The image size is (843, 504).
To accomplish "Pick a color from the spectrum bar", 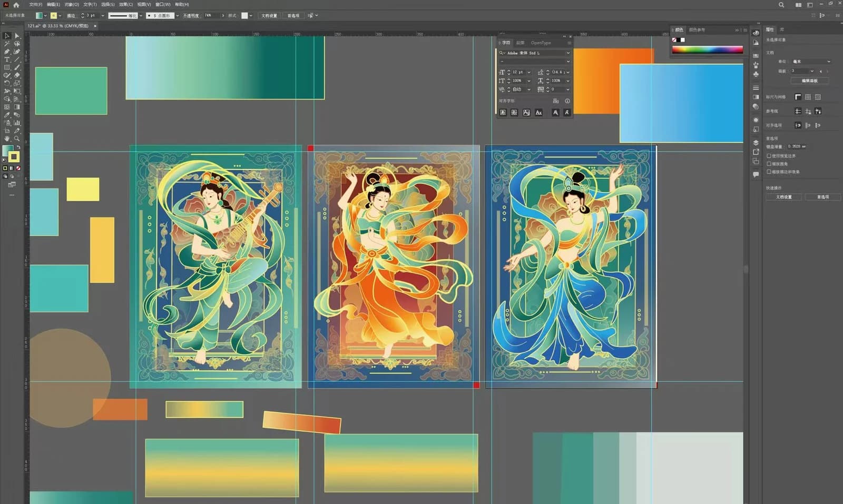I will (x=707, y=50).
